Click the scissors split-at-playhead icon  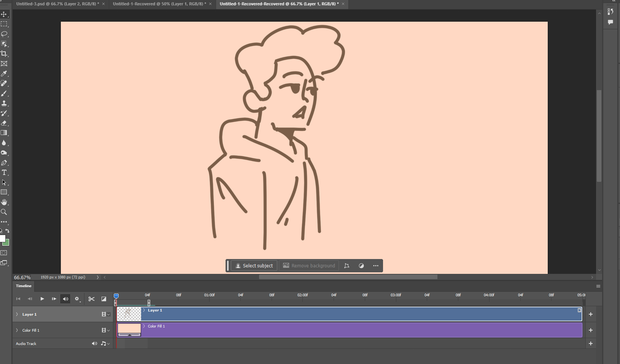click(x=91, y=299)
